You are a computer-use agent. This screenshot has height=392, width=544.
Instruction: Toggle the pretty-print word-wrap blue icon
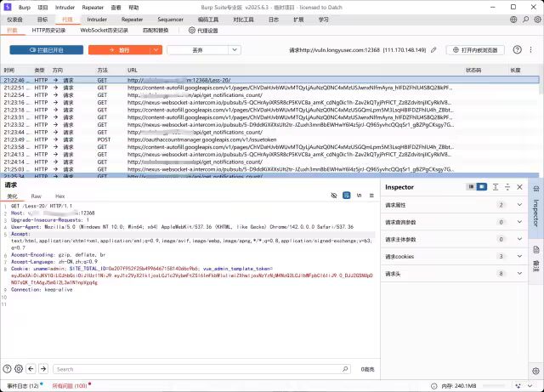[346, 196]
